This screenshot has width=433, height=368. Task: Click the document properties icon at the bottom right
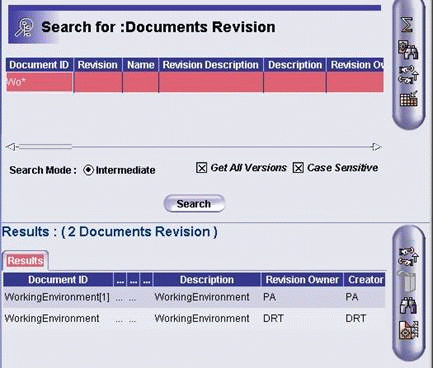coord(409,330)
